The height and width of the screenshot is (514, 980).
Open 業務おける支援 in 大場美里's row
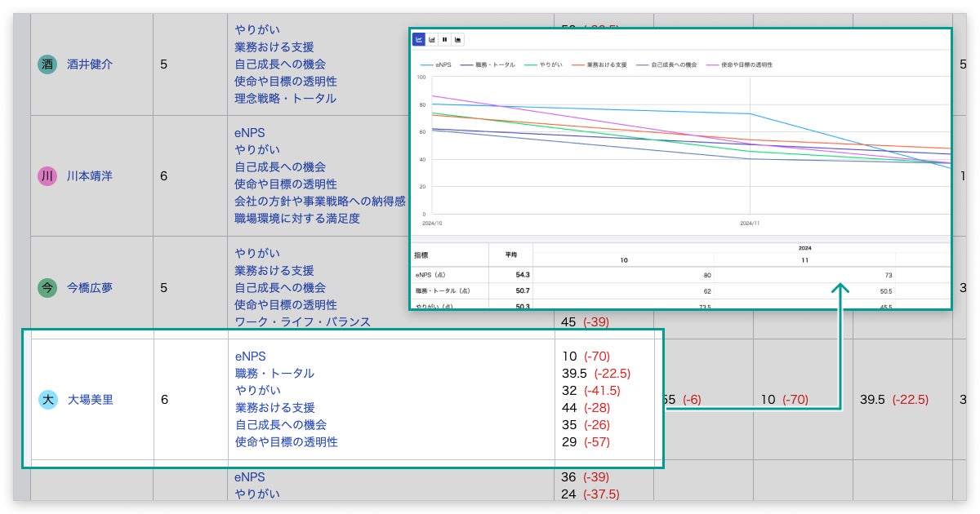tap(275, 408)
